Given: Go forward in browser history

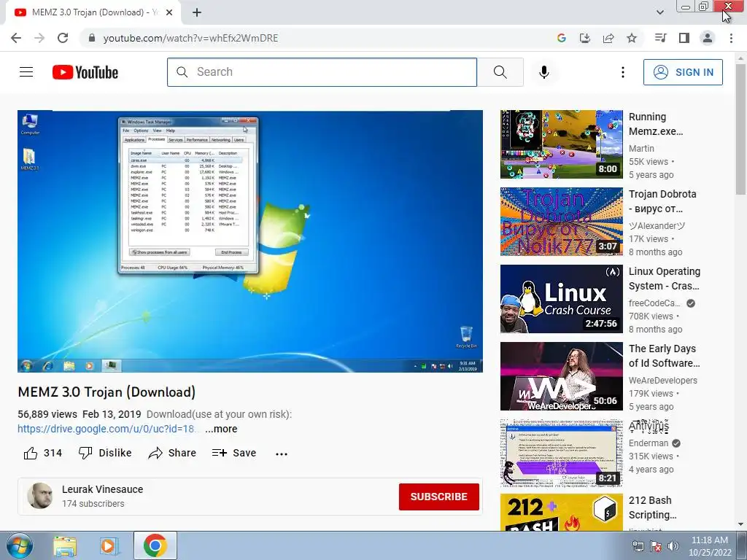Looking at the screenshot, I should pos(39,38).
